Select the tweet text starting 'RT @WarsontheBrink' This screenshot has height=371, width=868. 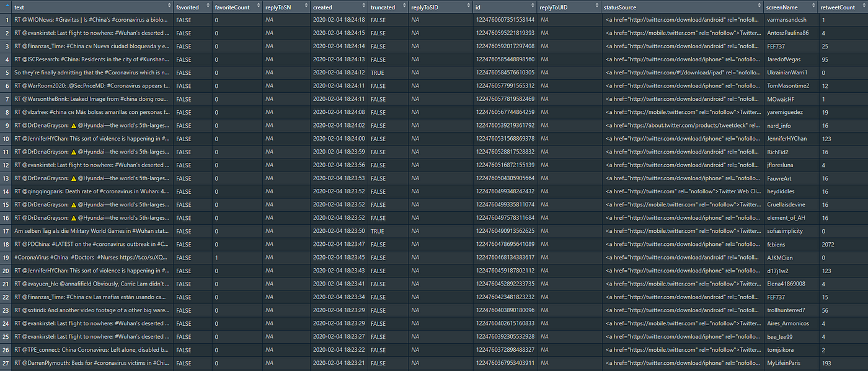[x=92, y=99]
